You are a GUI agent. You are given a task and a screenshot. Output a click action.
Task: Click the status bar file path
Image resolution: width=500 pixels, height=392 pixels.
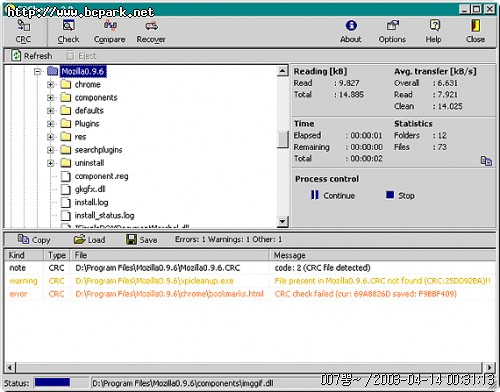pos(183,383)
